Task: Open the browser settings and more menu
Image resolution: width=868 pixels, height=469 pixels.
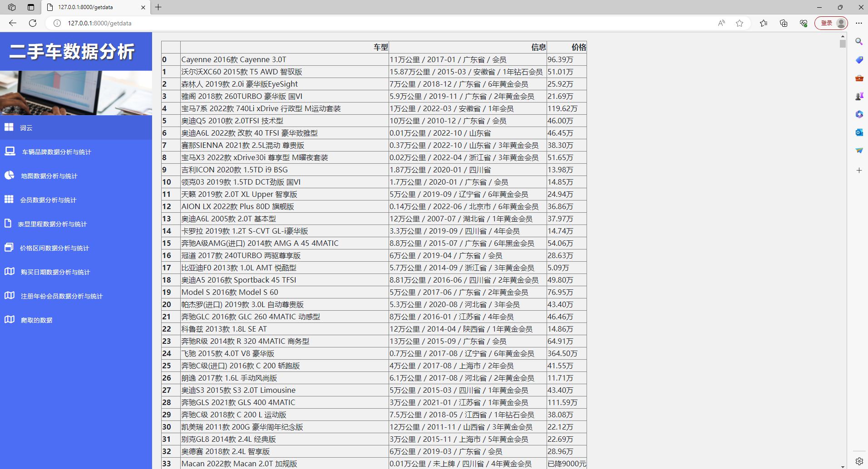Action: coord(858,23)
